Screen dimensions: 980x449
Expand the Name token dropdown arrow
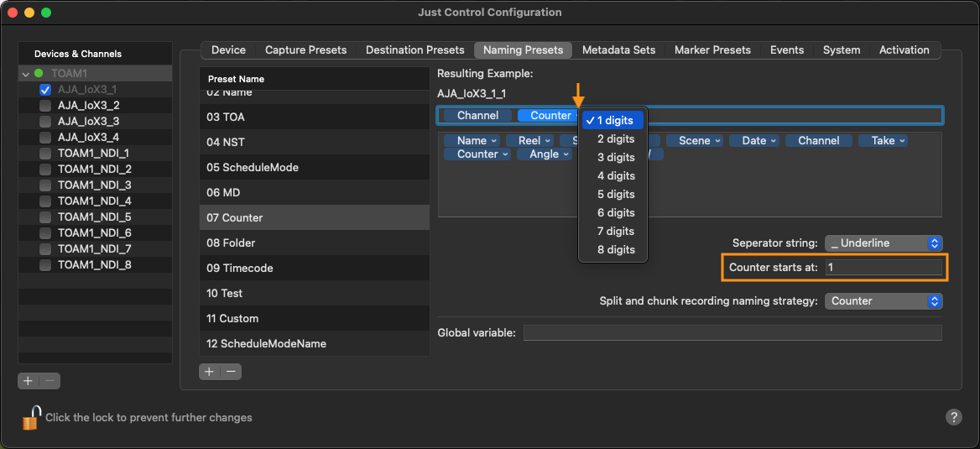coord(493,141)
